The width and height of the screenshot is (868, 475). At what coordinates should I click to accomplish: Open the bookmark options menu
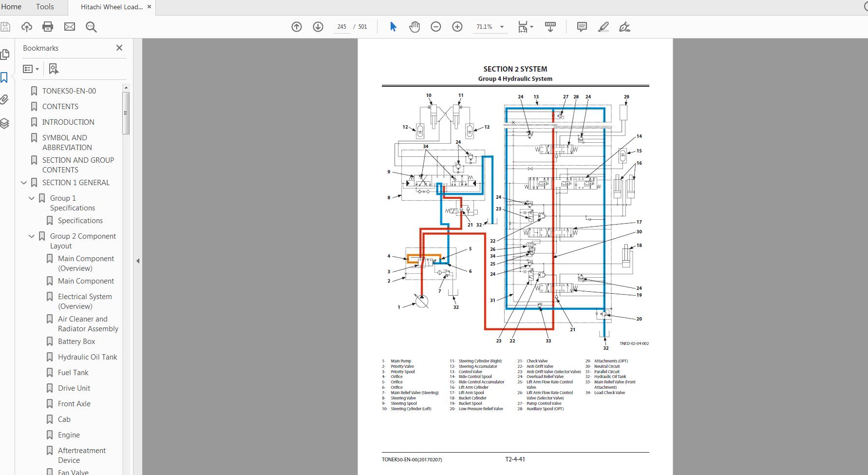(31, 69)
